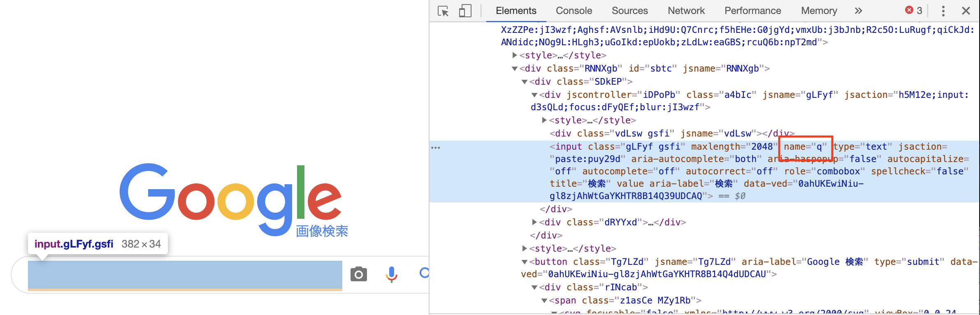This screenshot has width=980, height=315.
Task: Search by image camera icon
Action: click(359, 274)
